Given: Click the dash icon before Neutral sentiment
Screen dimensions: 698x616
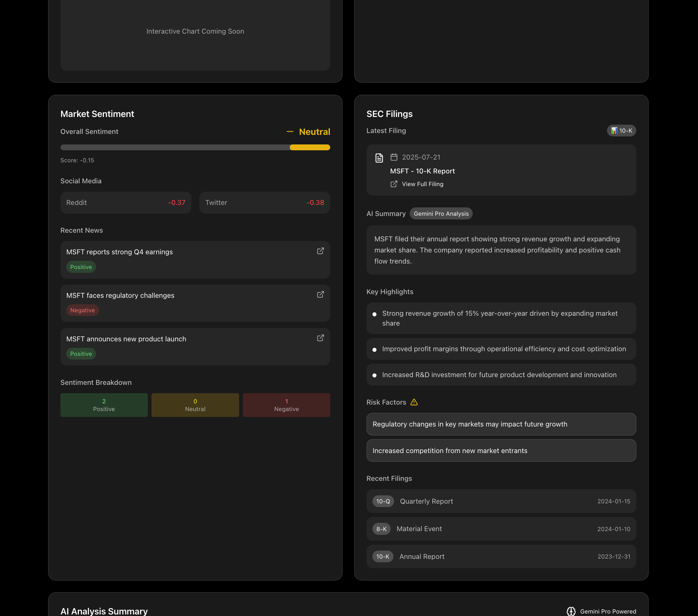Looking at the screenshot, I should [290, 132].
